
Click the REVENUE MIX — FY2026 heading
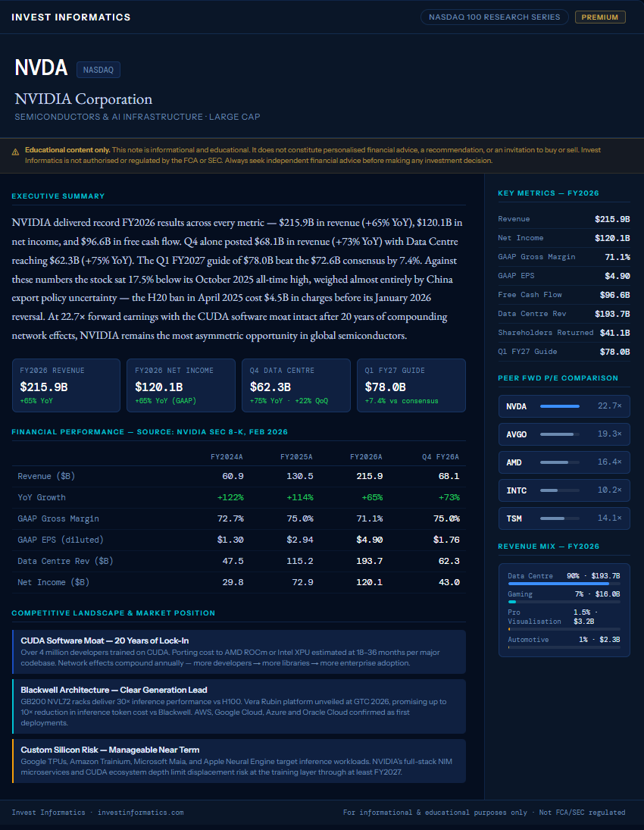pyautogui.click(x=549, y=547)
